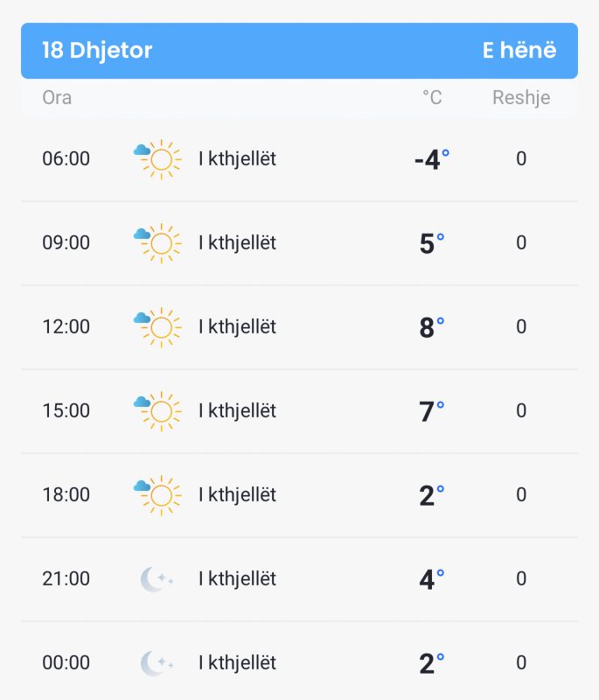Screen dimensions: 599x700
Task: Click the precipitation value for 18:00
Action: [521, 494]
